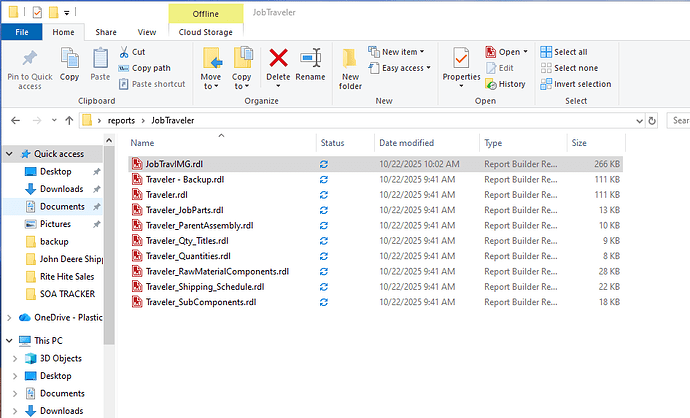
Task: Expand OneDrive node in sidebar
Action: coord(9,318)
